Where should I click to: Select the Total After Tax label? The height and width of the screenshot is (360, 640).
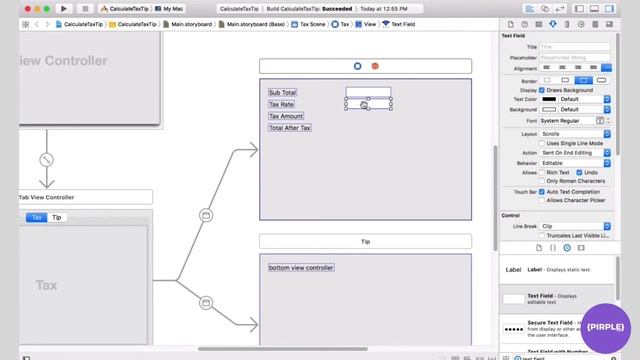(290, 128)
